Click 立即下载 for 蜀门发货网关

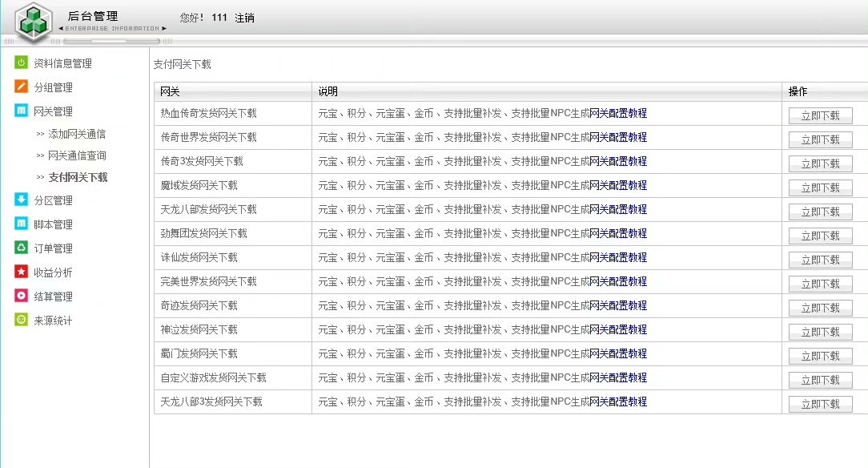click(x=821, y=356)
